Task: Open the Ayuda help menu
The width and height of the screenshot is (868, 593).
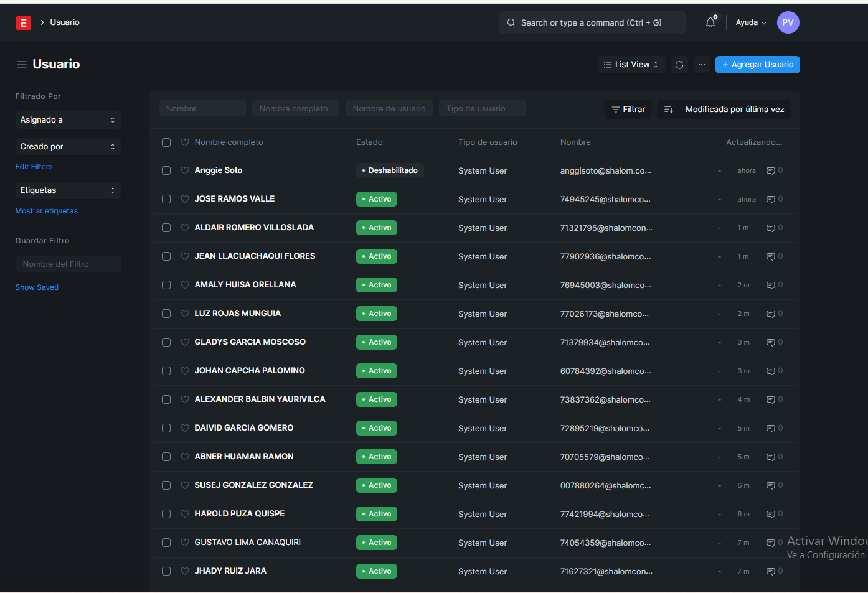Action: click(750, 22)
